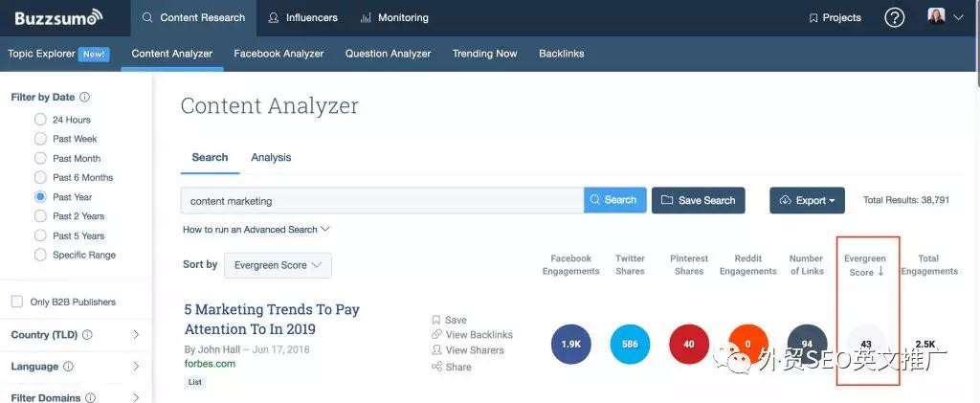Screen dimensions: 980x403
Task: Select the Content Analyzer tab
Action: tap(172, 54)
